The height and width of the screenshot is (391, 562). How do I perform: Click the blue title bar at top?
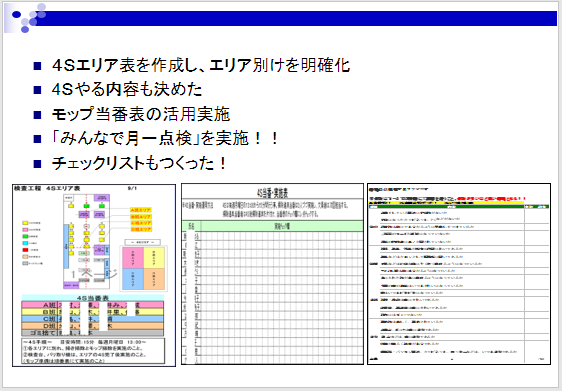pos(296,18)
